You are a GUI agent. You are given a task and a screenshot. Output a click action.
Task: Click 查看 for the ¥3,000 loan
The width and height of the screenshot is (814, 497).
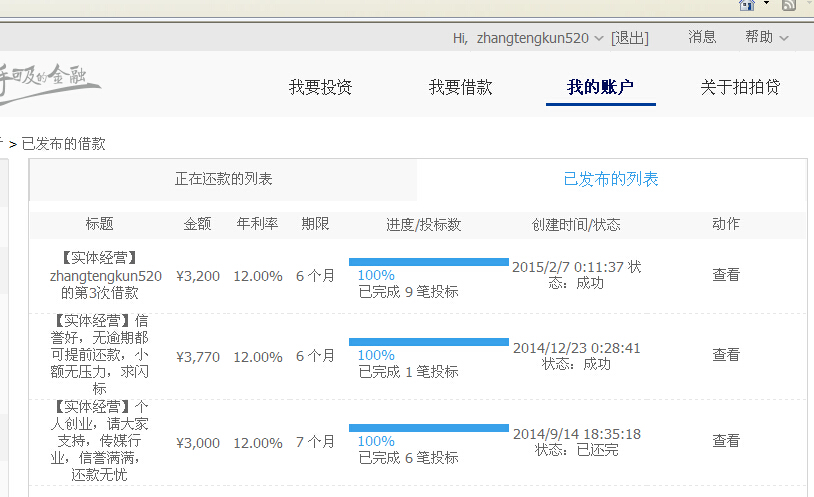click(726, 441)
